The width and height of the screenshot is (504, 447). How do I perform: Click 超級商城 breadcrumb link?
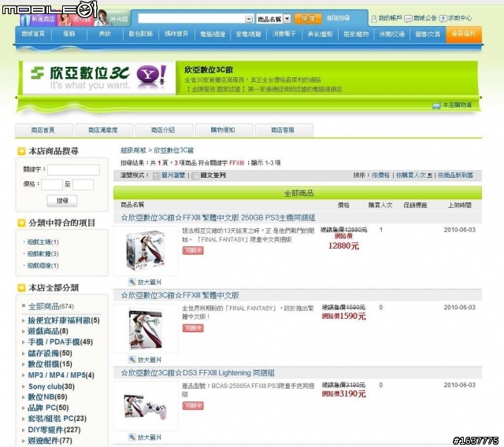(x=133, y=150)
